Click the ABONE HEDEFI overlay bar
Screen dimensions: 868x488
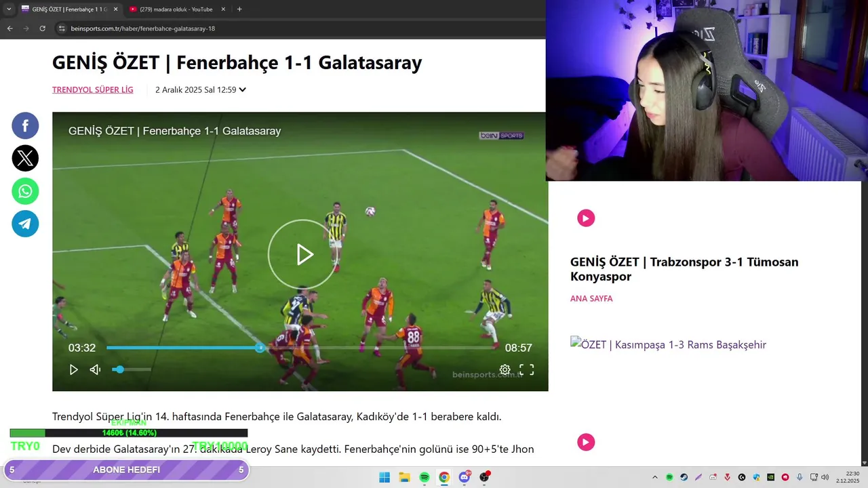point(126,470)
